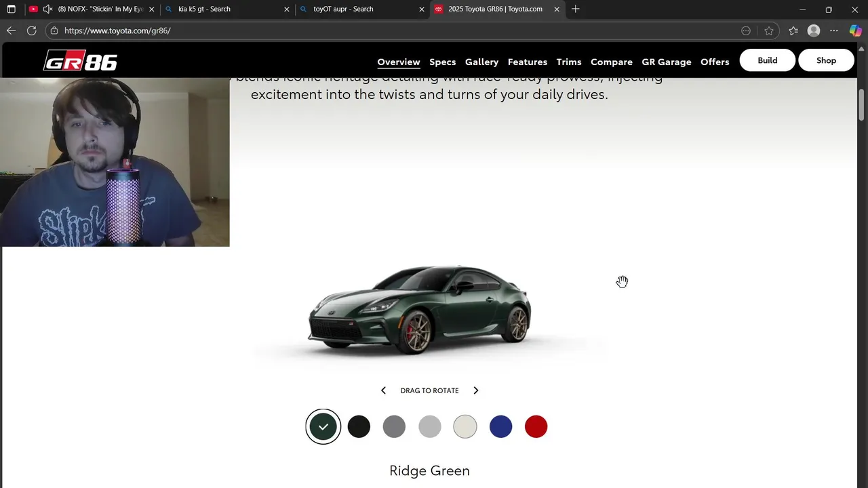
Task: Open the tab actions menu icon
Action: (11, 9)
